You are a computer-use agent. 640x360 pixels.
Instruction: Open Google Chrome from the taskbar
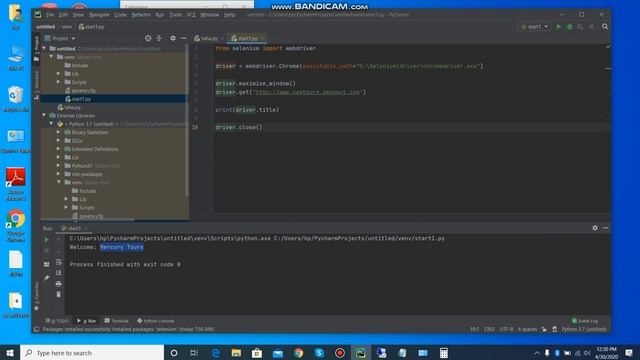[298, 353]
